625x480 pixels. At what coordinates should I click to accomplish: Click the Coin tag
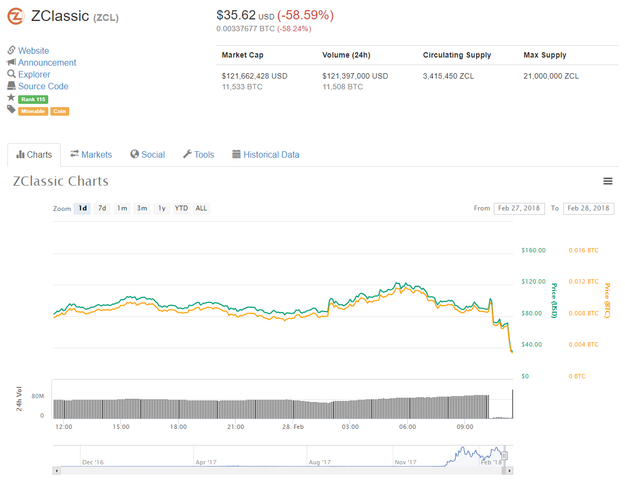(60, 111)
